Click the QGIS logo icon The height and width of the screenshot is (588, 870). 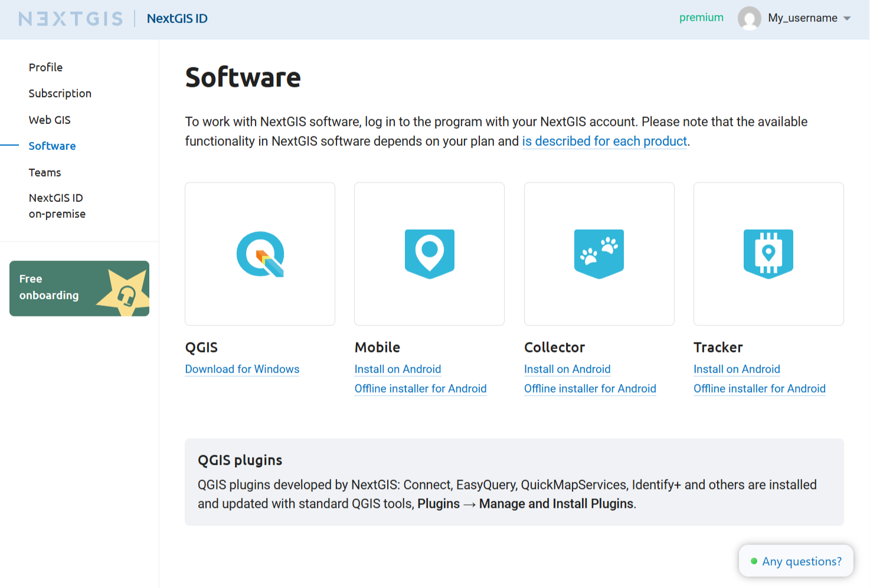tap(260, 254)
